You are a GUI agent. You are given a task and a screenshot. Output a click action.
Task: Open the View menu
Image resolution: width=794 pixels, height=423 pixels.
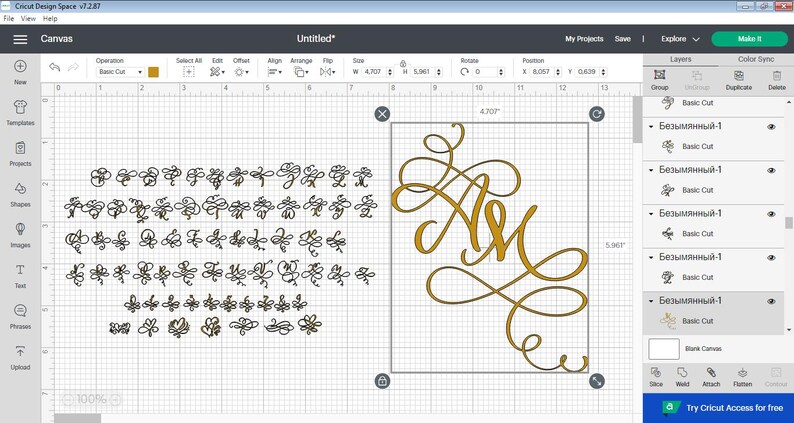[x=28, y=18]
